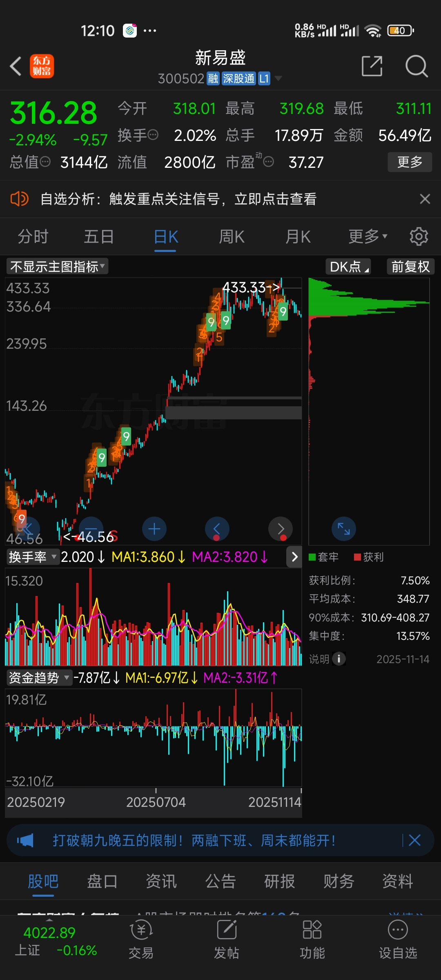Tap the 获利比例 7.50% value

(415, 580)
